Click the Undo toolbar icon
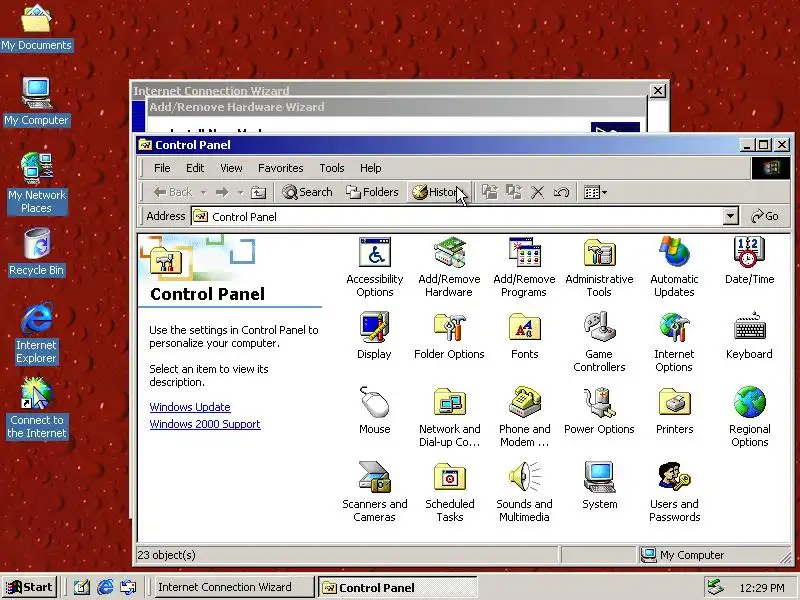Image resolution: width=800 pixels, height=600 pixels. (x=561, y=192)
